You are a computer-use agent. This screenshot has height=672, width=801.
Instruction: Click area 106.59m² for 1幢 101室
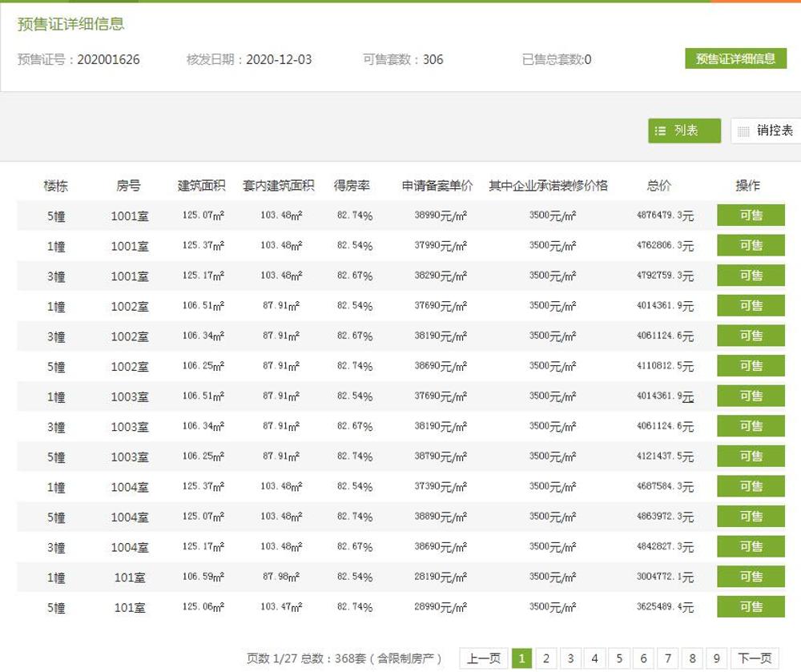[x=203, y=577]
